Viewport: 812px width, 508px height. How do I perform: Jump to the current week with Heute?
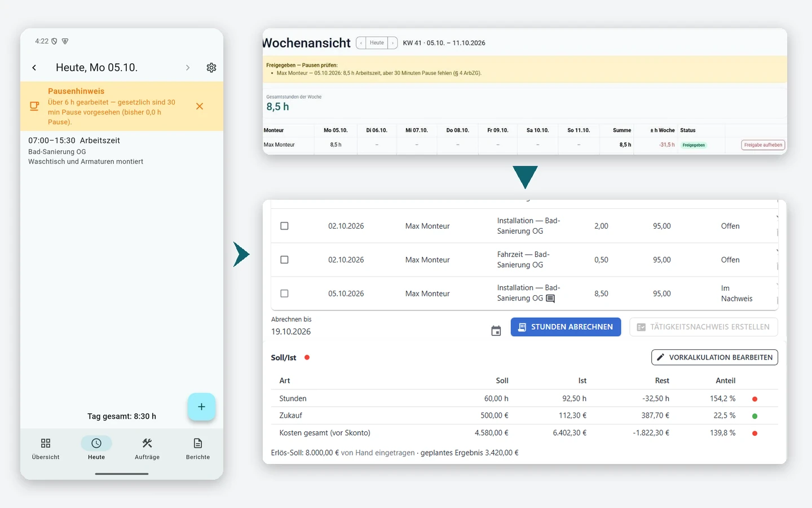coord(377,43)
